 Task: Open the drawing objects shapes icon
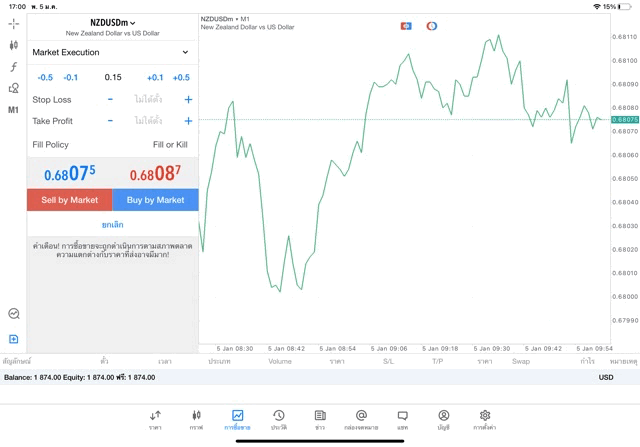[13, 88]
